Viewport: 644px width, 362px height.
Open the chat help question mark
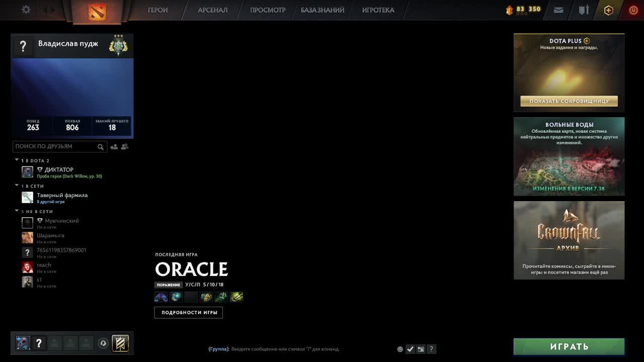coord(431,349)
